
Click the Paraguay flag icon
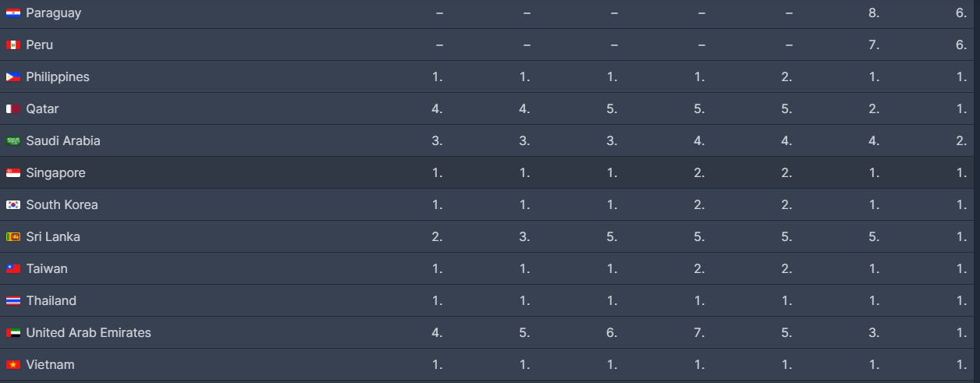point(13,13)
